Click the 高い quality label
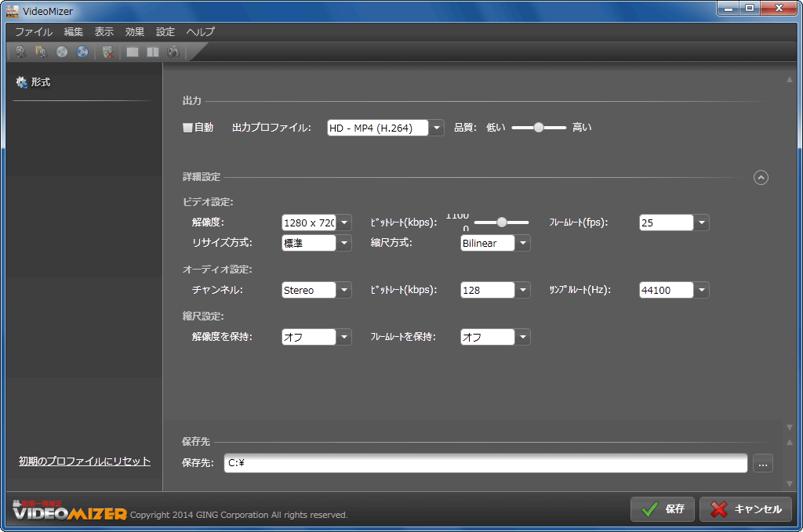Screen dimensions: 803x532 (582, 128)
